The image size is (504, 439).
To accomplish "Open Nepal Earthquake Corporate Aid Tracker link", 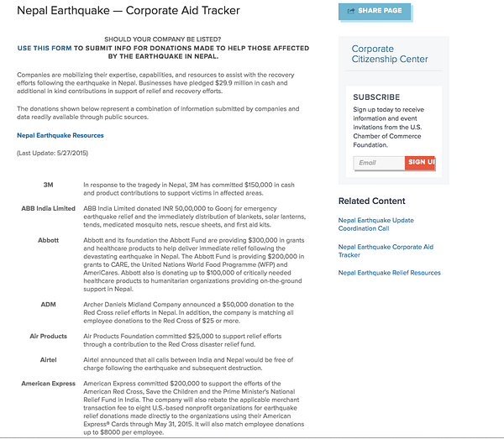I will coord(386,251).
